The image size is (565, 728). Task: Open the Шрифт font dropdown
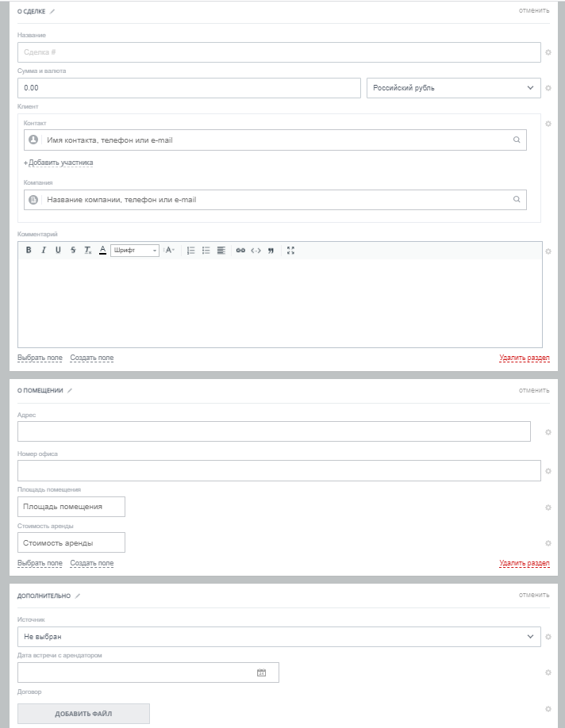point(134,251)
